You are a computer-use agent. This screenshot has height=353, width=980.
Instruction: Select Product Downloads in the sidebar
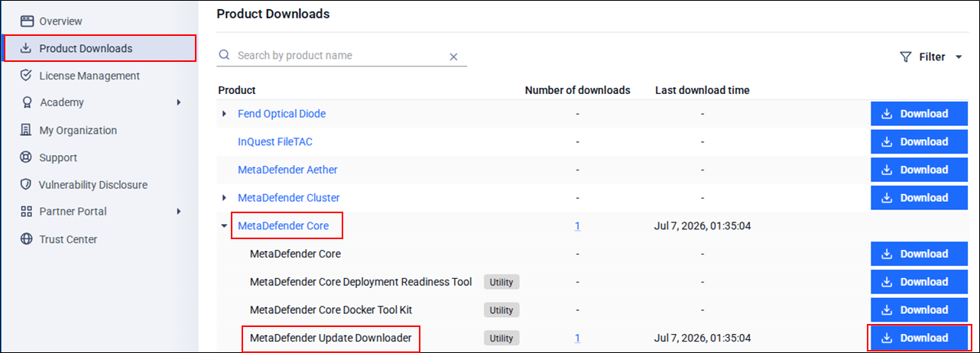99,48
